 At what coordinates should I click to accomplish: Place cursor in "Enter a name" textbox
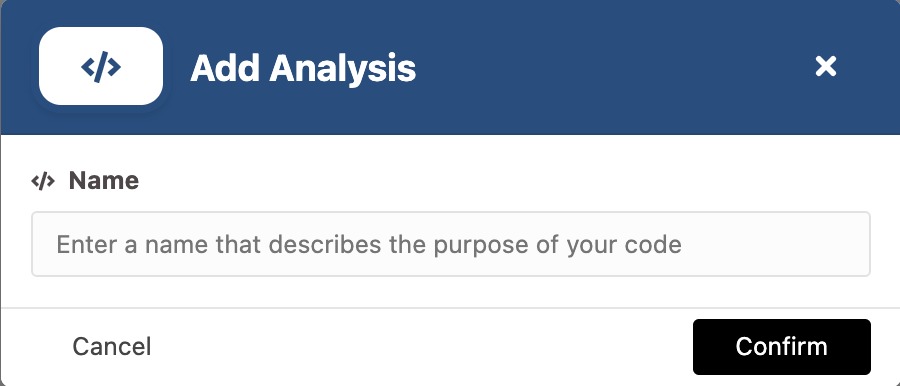(x=451, y=244)
